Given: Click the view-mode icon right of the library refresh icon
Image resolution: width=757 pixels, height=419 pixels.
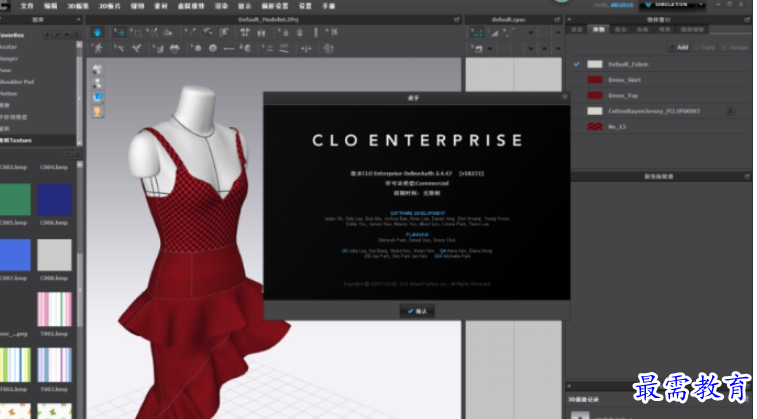Looking at the screenshot, I should pos(77,155).
